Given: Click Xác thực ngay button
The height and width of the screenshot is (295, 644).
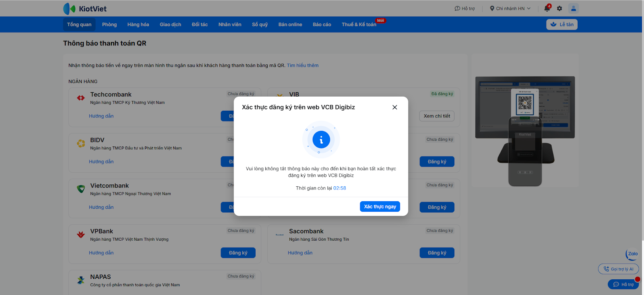Looking at the screenshot, I should click(x=380, y=206).
